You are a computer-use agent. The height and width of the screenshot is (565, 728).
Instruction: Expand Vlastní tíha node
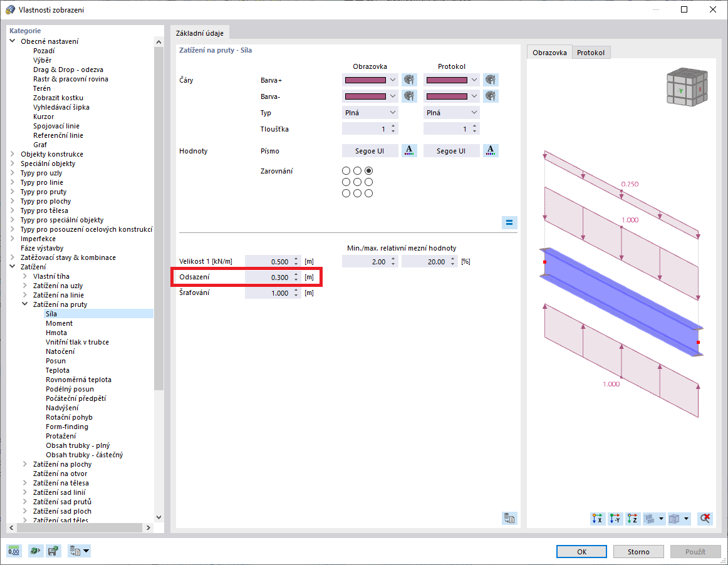tap(25, 276)
